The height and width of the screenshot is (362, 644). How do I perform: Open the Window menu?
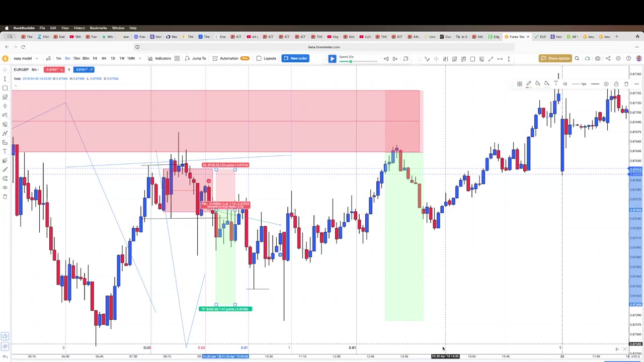point(118,28)
